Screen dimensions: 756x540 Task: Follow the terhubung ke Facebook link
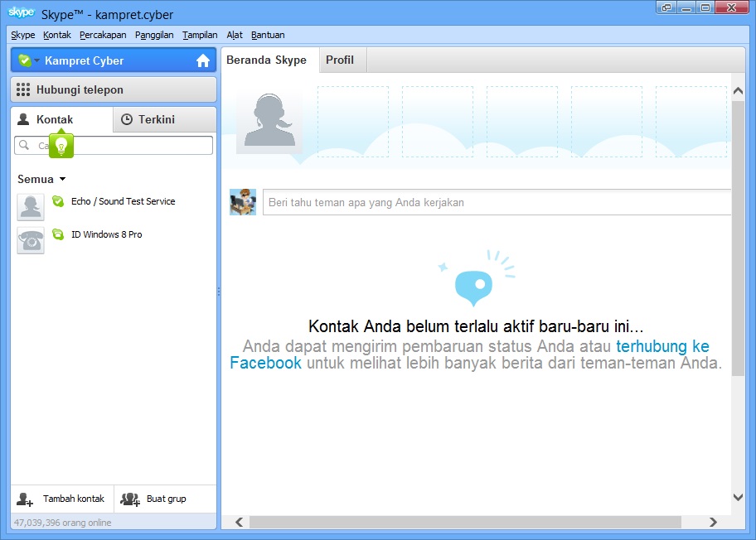pyautogui.click(x=662, y=346)
